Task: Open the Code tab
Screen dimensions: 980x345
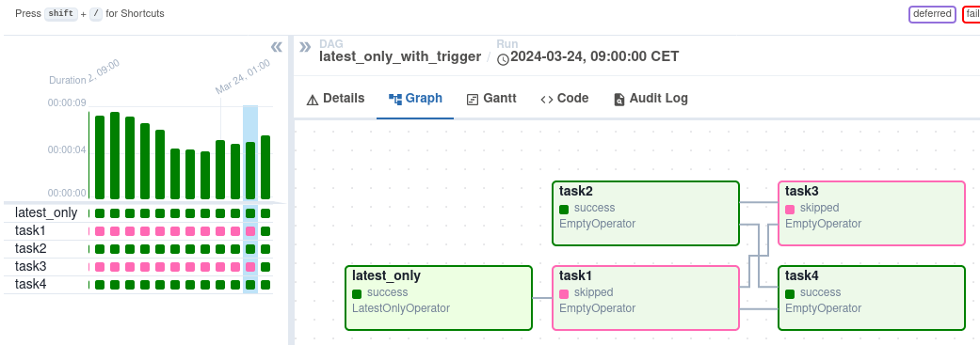Action: pyautogui.click(x=565, y=99)
